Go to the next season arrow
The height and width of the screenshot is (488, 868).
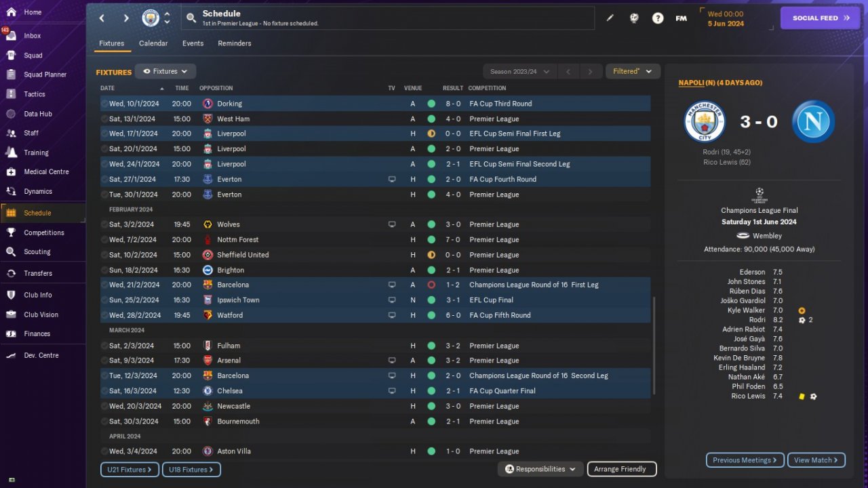coord(591,71)
